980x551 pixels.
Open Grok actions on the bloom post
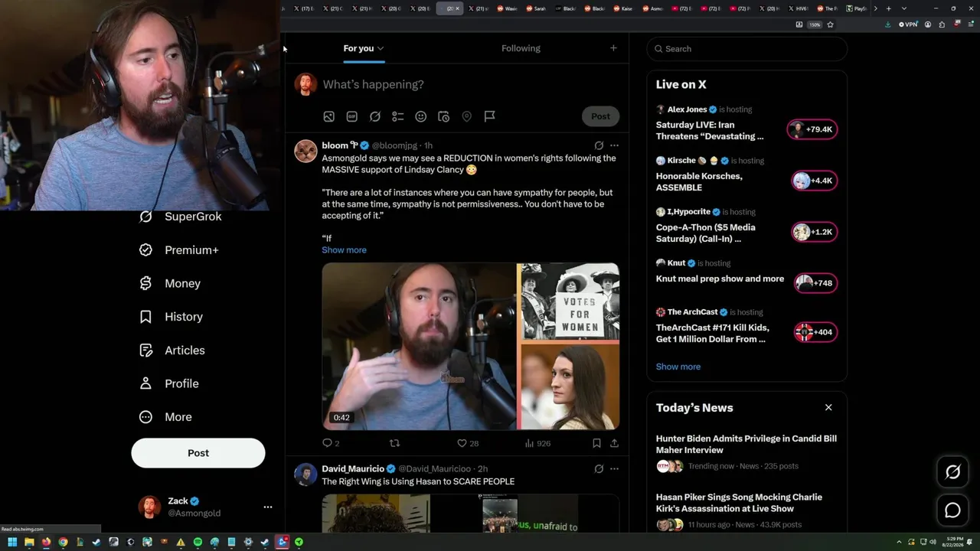(599, 145)
